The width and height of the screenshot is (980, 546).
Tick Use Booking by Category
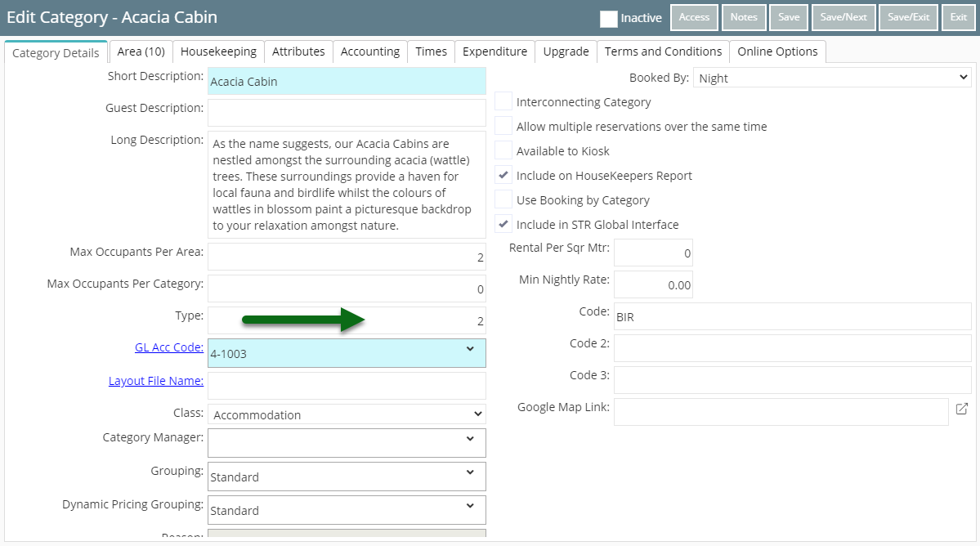pos(503,199)
